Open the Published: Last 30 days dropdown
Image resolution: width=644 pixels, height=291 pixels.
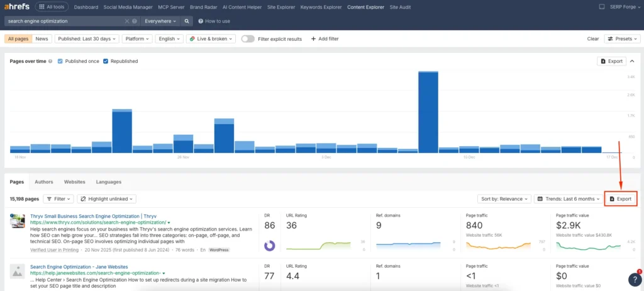(86, 38)
